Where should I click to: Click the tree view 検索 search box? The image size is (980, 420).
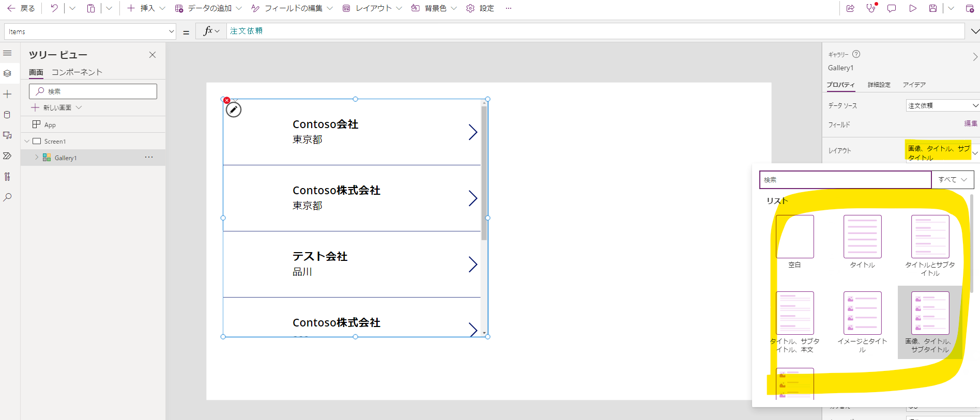pyautogui.click(x=93, y=91)
